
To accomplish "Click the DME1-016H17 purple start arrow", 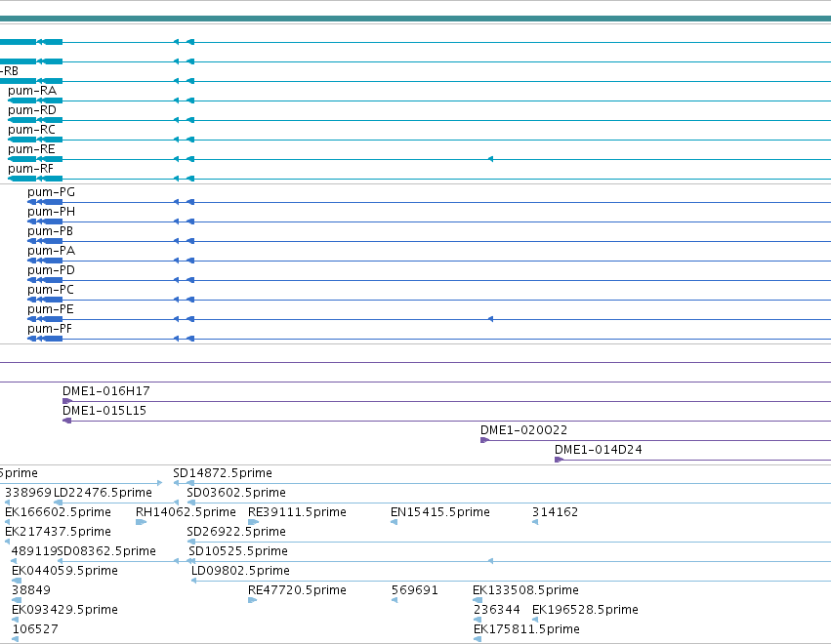I will 66,401.
